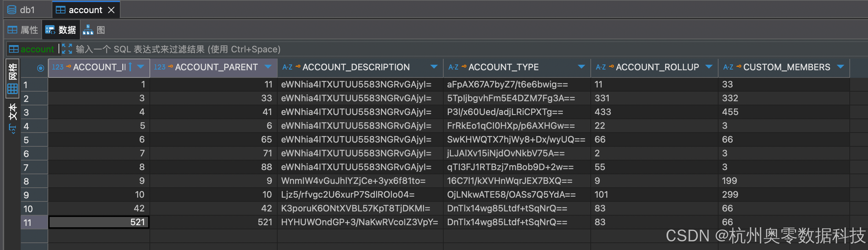This screenshot has height=250, width=868.
Task: Select cell 5TpljbgvhFm5E4DZM7Fg3A==
Action: [x=517, y=98]
